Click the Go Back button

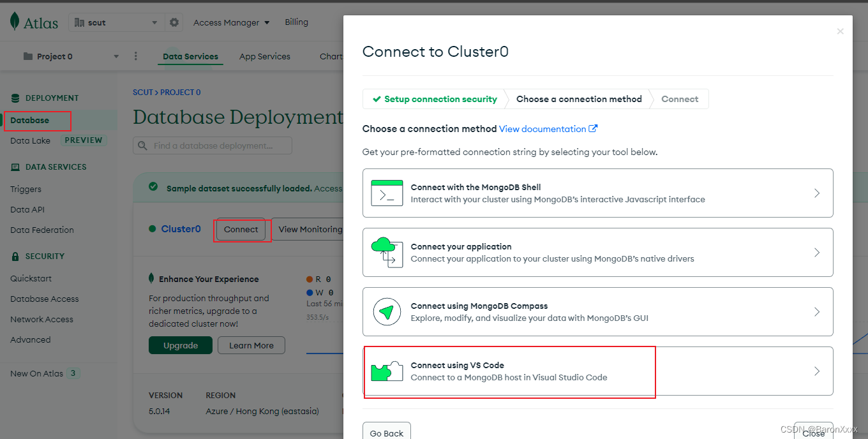[387, 432]
